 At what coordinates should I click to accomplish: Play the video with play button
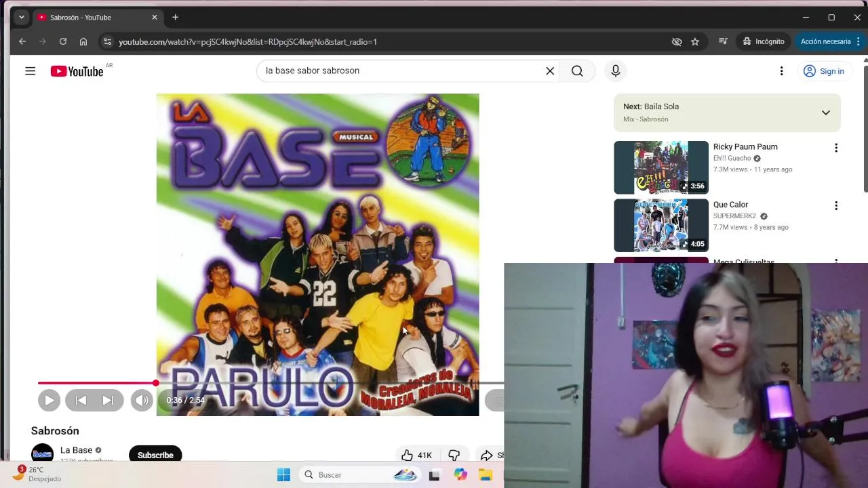[49, 400]
